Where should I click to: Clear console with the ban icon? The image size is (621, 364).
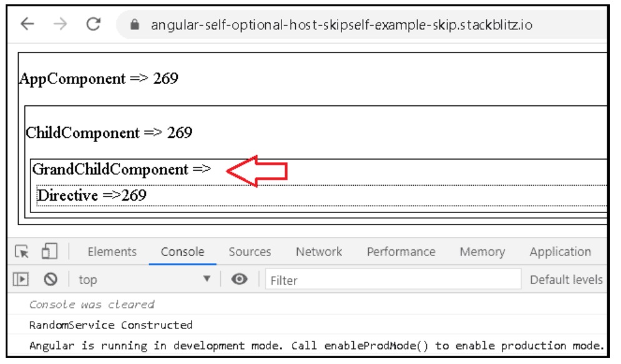pyautogui.click(x=50, y=280)
